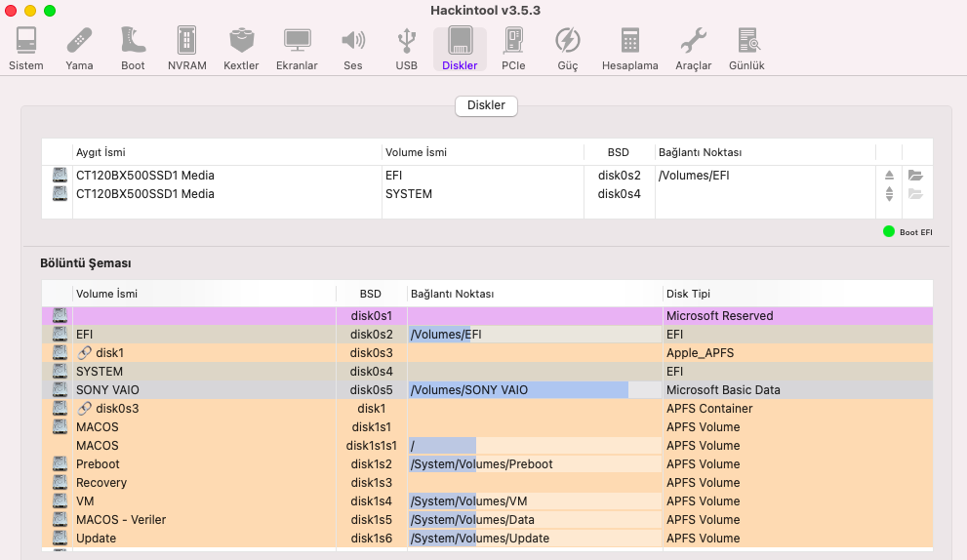
Task: Open the Araçlar tools section
Action: [693, 49]
